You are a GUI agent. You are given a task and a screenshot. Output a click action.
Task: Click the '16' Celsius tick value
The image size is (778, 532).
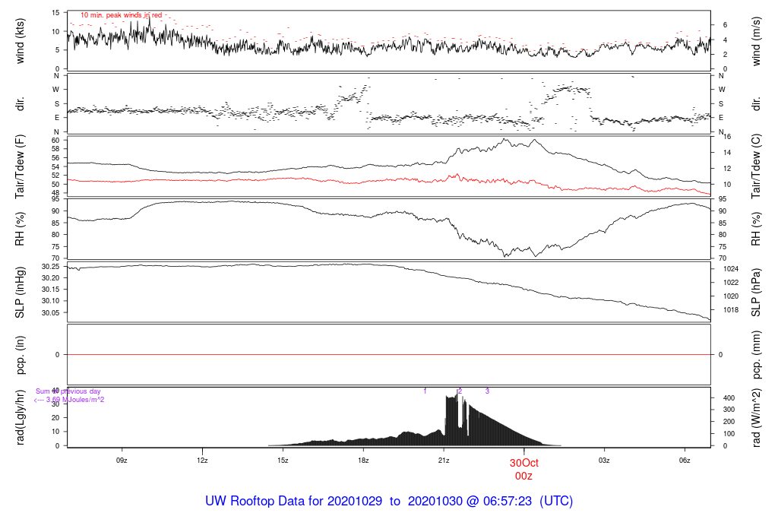coord(727,137)
